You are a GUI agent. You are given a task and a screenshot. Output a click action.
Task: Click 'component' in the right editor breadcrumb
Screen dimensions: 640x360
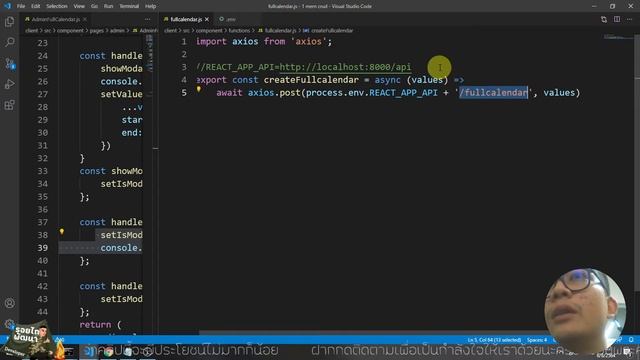point(209,31)
